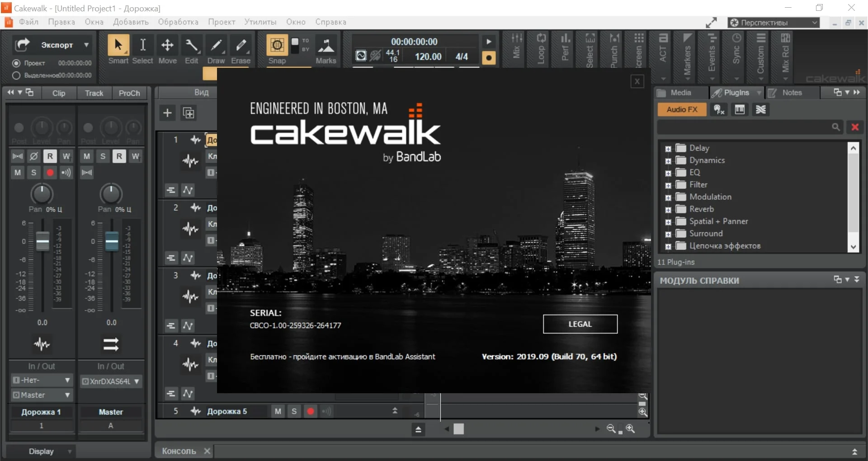Screen dimensions: 868x461
Task: Click the Дорожка 1 Pan knob
Action: click(x=42, y=194)
